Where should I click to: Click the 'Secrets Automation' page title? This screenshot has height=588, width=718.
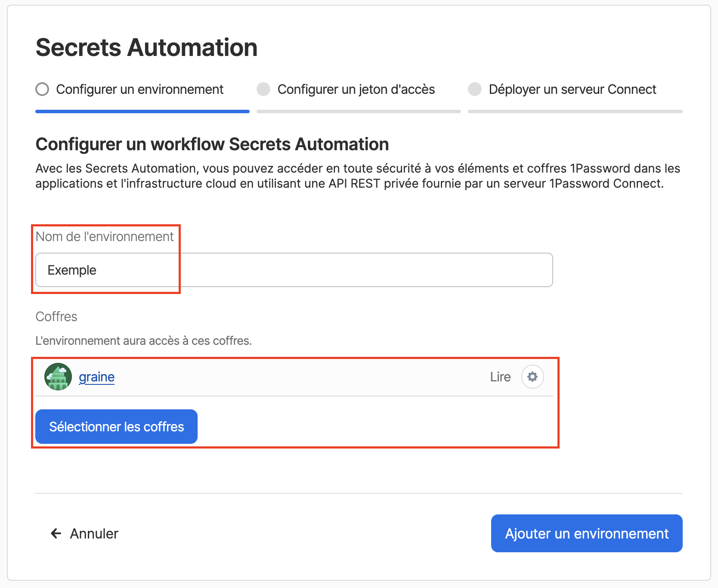147,47
